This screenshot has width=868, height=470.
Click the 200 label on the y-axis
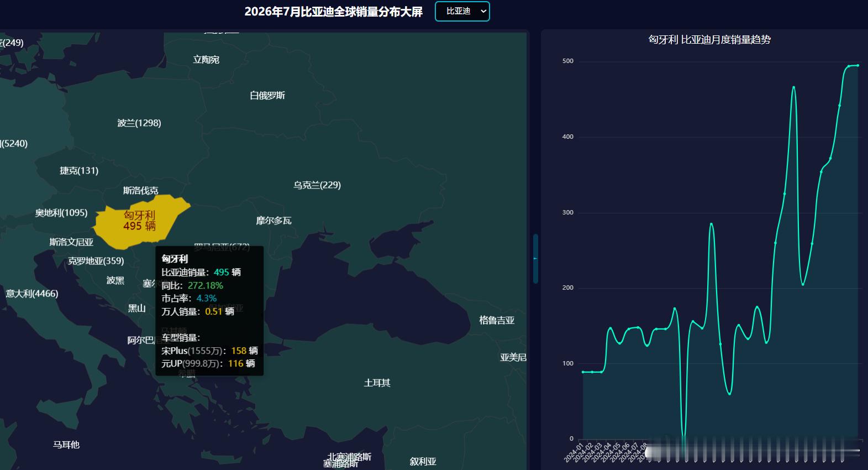568,288
